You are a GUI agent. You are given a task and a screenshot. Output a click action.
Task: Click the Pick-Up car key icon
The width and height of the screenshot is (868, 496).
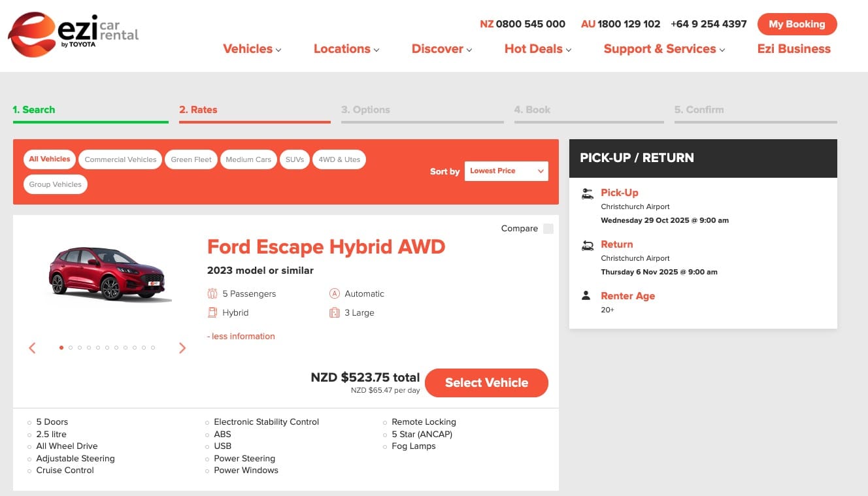coord(587,193)
